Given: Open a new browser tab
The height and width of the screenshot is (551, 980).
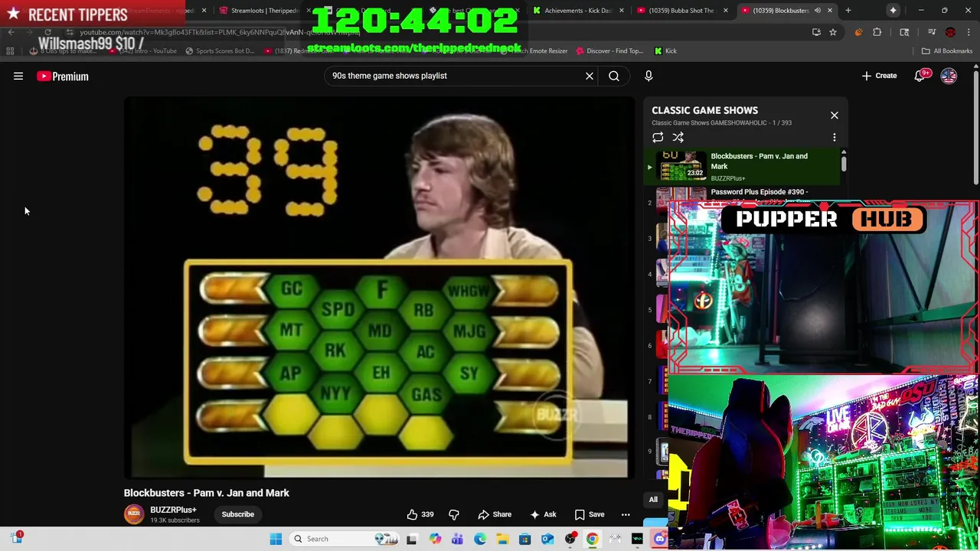Looking at the screenshot, I should pyautogui.click(x=848, y=11).
